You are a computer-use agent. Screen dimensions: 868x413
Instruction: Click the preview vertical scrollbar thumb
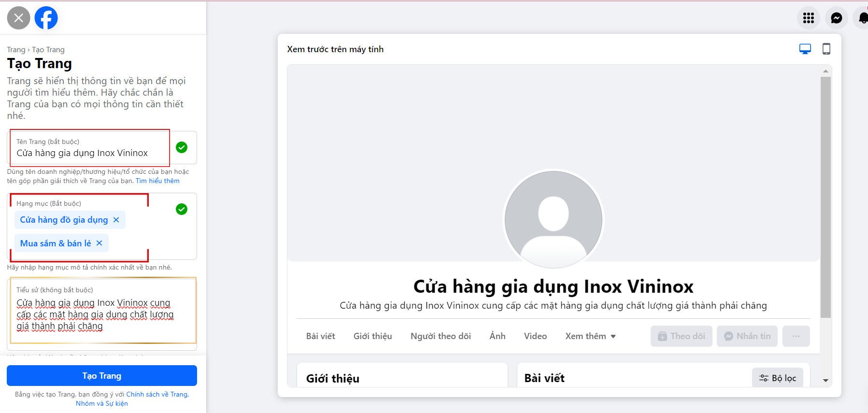pyautogui.click(x=825, y=197)
